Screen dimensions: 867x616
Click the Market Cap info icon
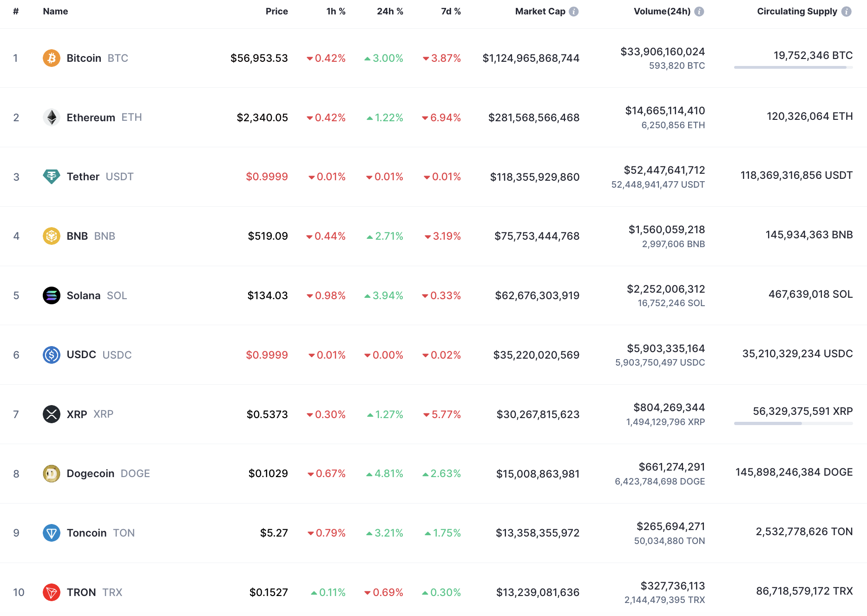pyautogui.click(x=574, y=12)
